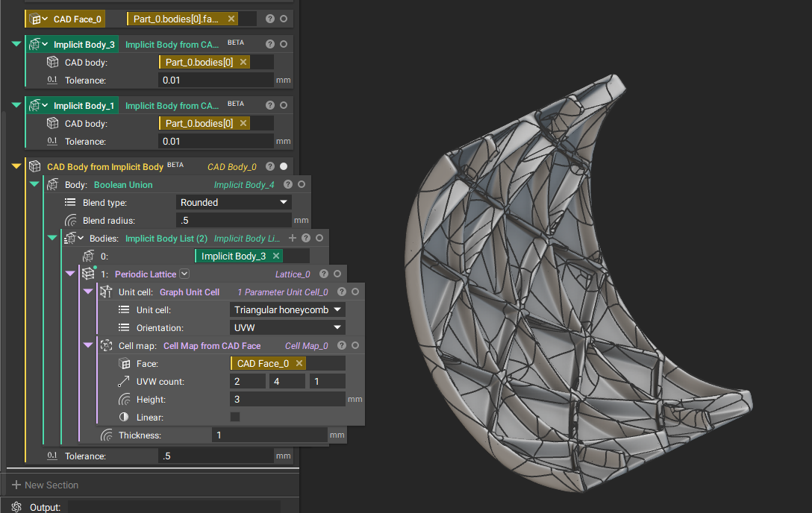Viewport: 812px width, 513px height.
Task: Toggle visibility circle of CAD Face_0
Action: tap(284, 19)
